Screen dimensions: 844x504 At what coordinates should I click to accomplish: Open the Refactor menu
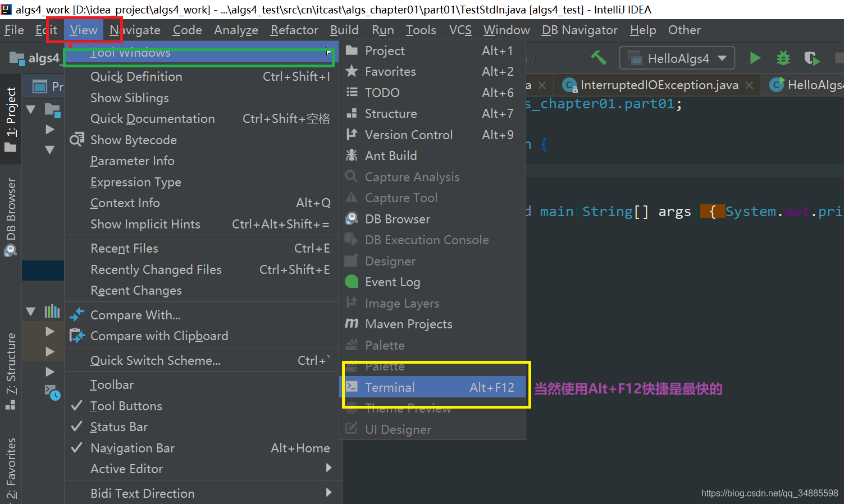click(x=294, y=30)
